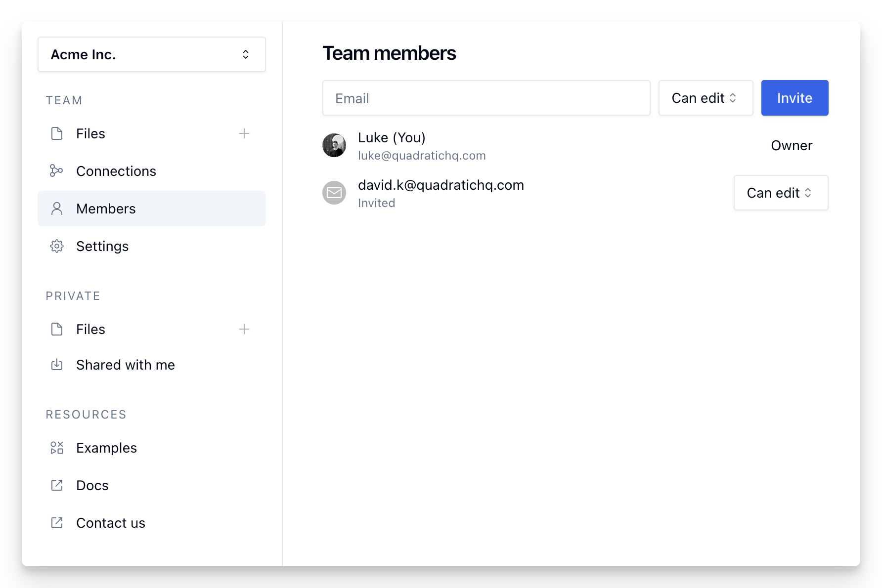This screenshot has width=882, height=588.
Task: Click the Examples shapes icon
Action: pos(57,448)
